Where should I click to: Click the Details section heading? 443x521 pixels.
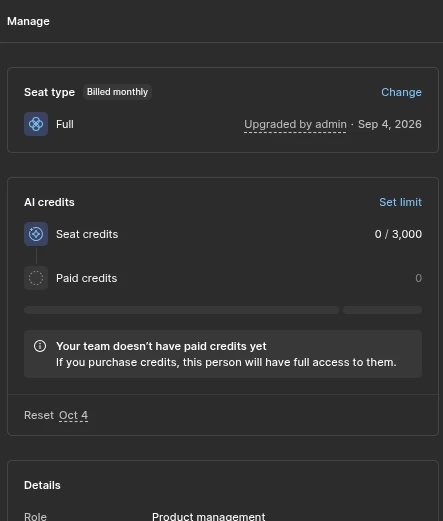click(42, 485)
